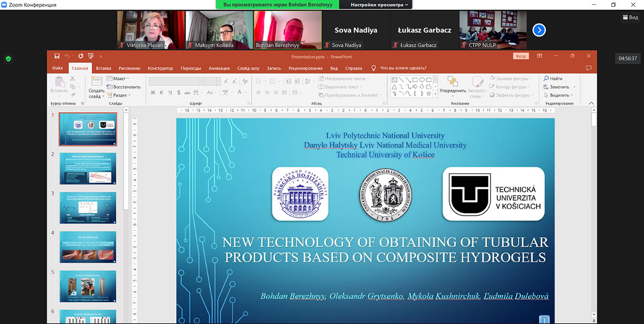This screenshot has height=324, width=644.
Task: Click the clear formatting eraser icon
Action: tap(245, 81)
